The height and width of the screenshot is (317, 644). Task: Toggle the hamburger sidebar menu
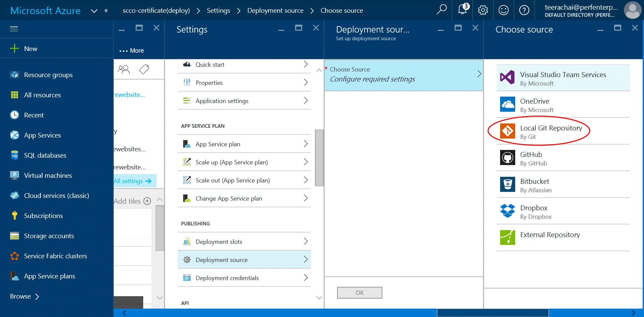click(x=14, y=29)
